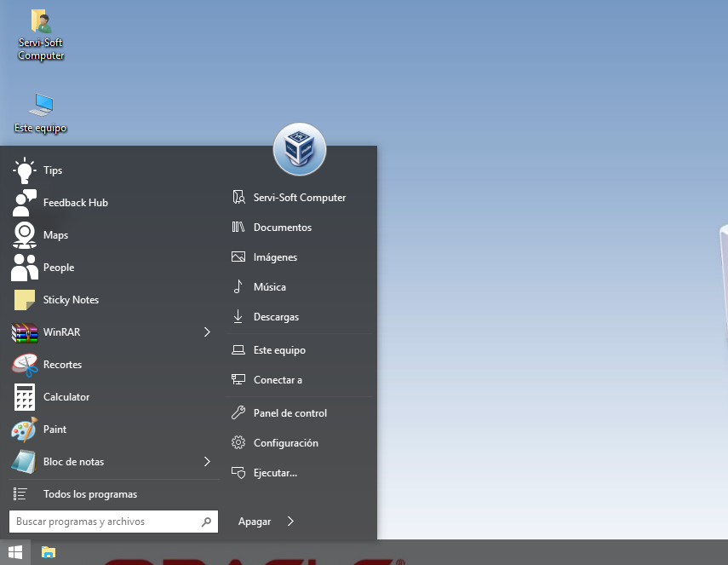Open the Sticky Notes yellow icon
728x565 pixels.
click(25, 300)
